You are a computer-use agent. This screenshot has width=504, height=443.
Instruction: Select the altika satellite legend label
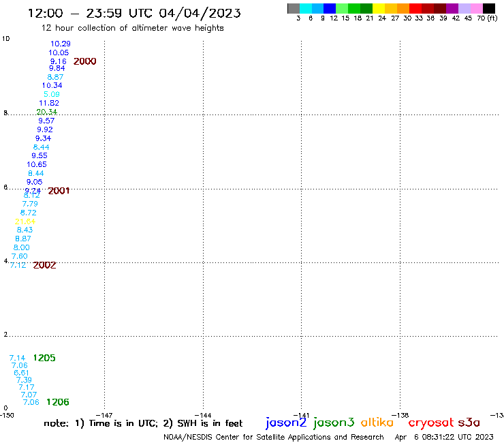point(377,423)
